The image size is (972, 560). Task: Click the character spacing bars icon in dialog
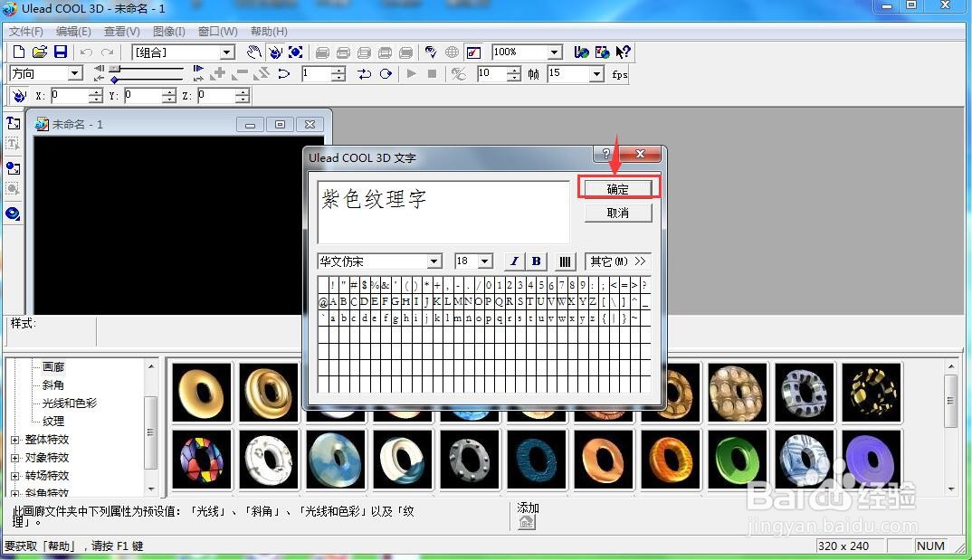[565, 261]
